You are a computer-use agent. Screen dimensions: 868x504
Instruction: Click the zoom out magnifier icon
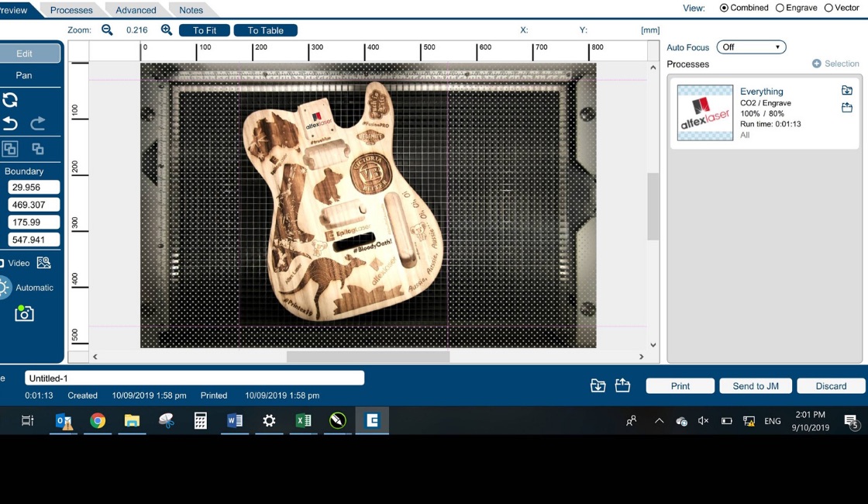(107, 30)
